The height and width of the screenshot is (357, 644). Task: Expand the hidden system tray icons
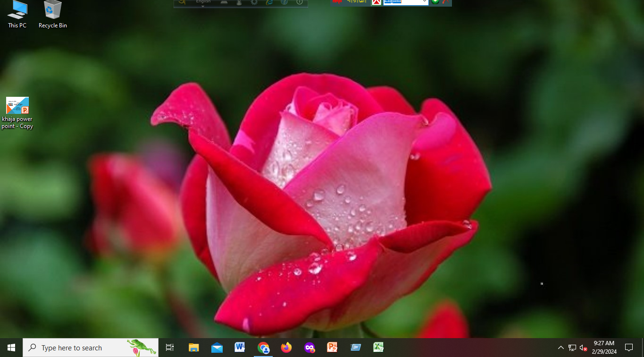tap(560, 348)
